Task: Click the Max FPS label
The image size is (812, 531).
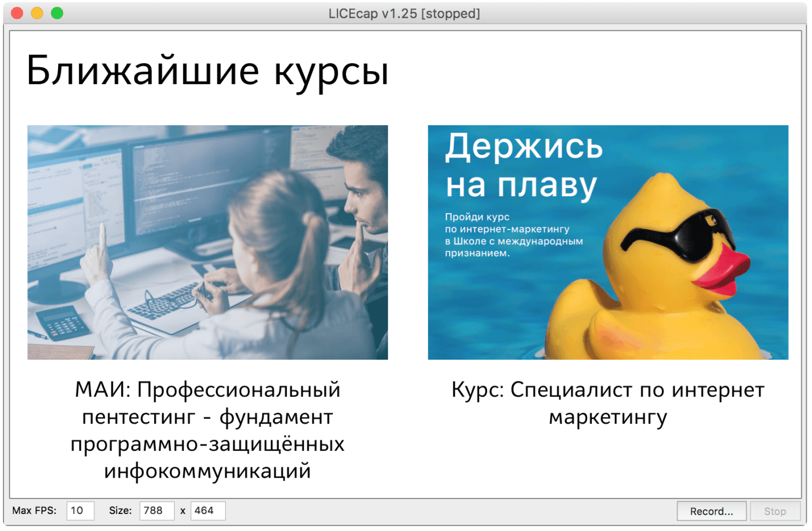Action: tap(34, 511)
